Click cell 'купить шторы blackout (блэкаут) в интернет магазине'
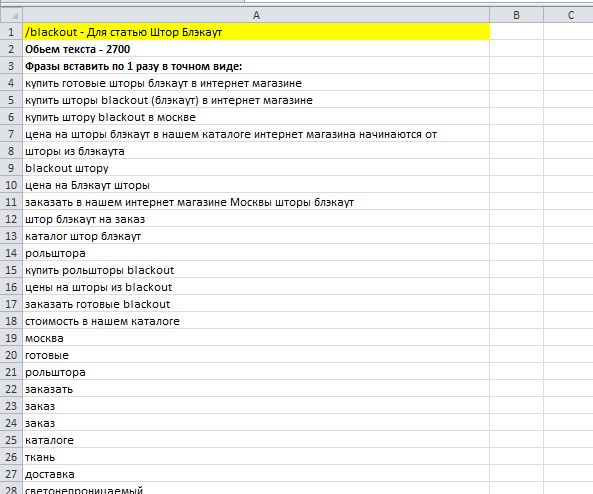The height and width of the screenshot is (494, 593). tap(256, 100)
